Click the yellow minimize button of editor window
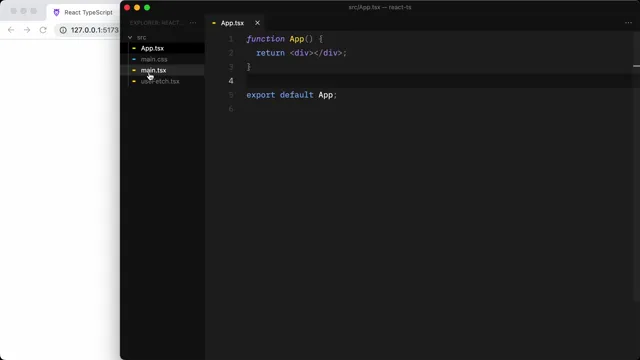 (x=137, y=7)
